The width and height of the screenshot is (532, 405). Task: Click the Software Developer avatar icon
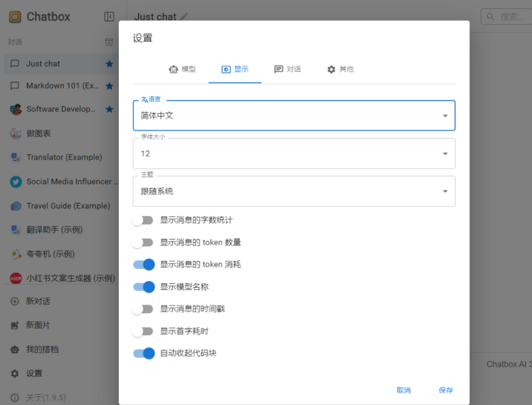15,109
